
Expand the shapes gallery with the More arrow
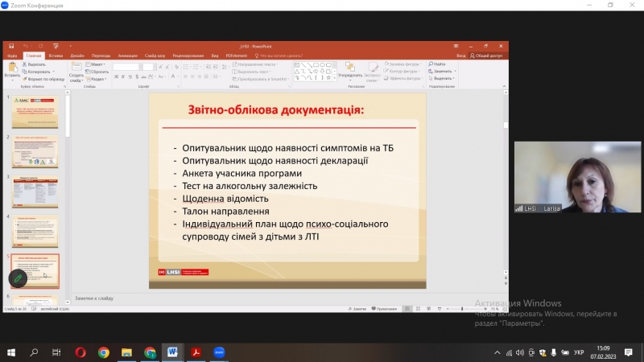(334, 77)
